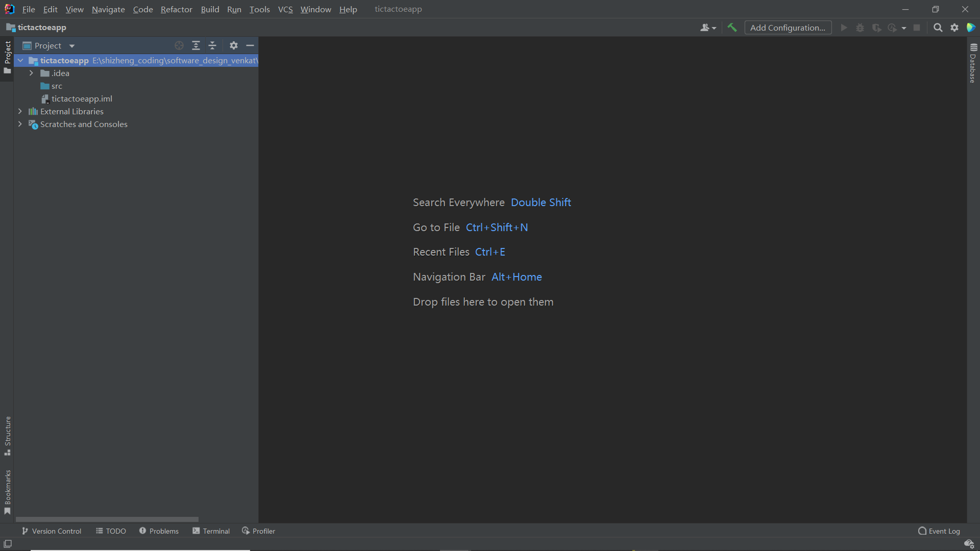The width and height of the screenshot is (980, 551).
Task: Open Search Everywhere magnifier icon
Action: pos(938,28)
